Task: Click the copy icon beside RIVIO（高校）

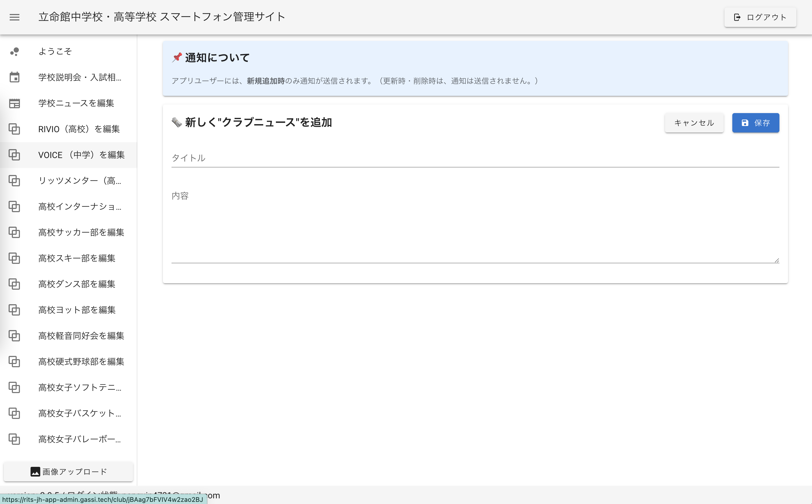Action: pyautogui.click(x=14, y=129)
